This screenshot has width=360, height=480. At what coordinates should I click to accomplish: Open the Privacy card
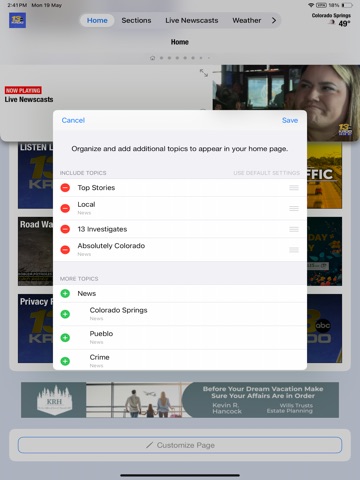(x=35, y=328)
